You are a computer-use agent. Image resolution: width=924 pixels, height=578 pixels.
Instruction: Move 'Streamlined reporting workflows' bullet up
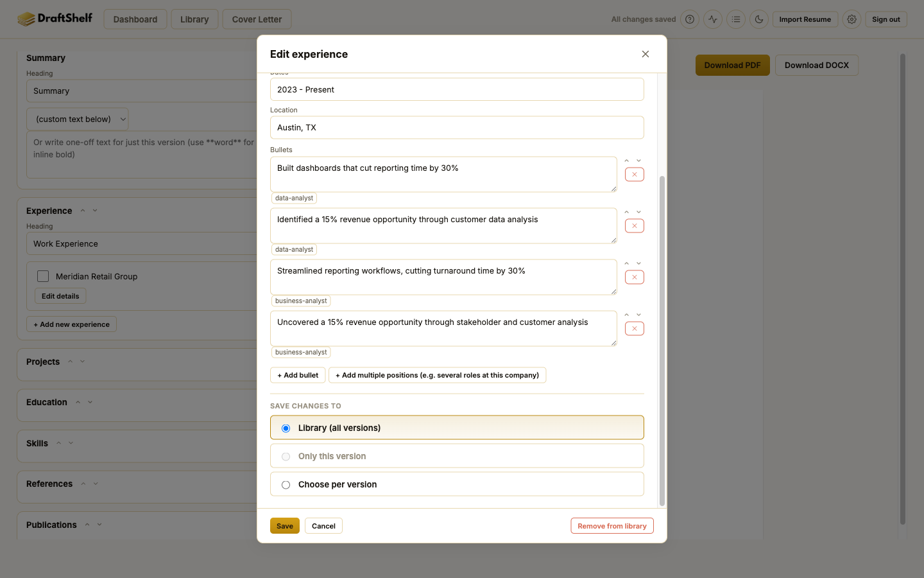[627, 263]
